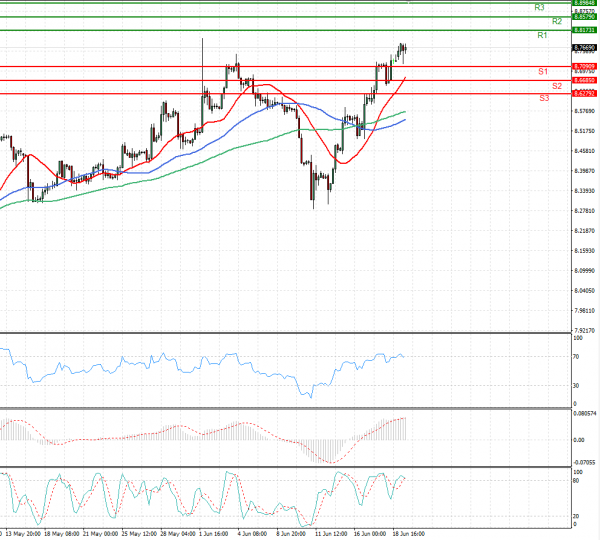Click the stochastic 80 level label
Viewport: 600px width, 540px height.
576,481
